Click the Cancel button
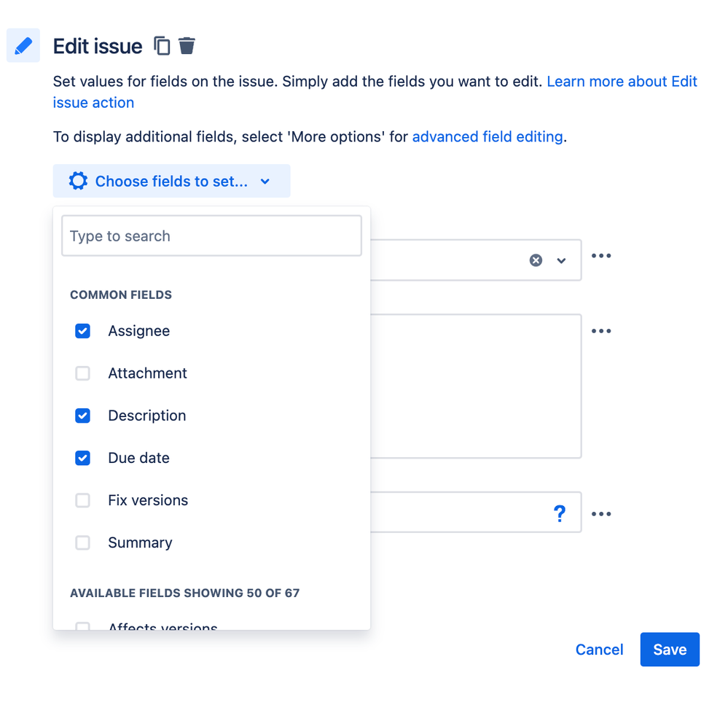This screenshot has width=728, height=713. coord(600,650)
